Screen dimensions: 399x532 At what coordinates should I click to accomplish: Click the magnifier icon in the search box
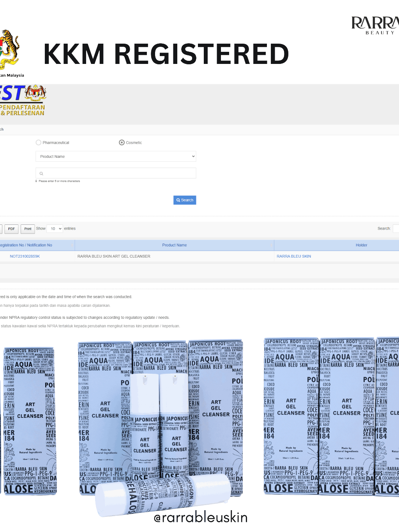41,173
